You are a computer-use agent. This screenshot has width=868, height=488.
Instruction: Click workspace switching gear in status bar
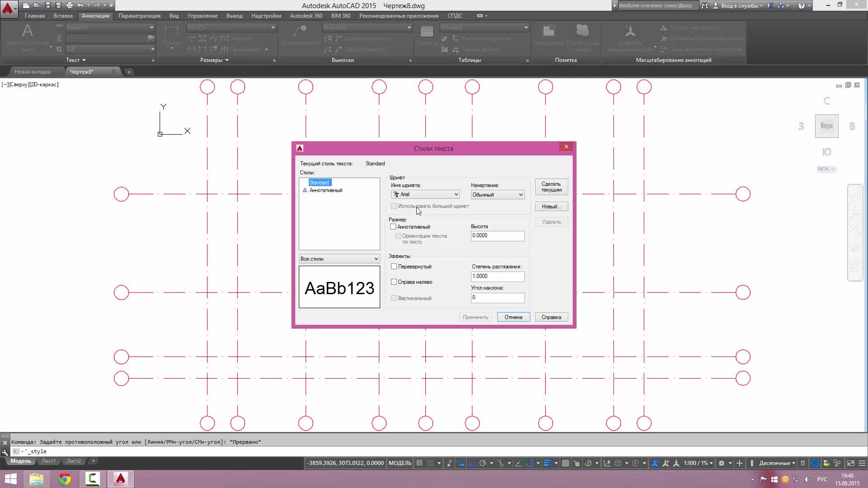(721, 463)
